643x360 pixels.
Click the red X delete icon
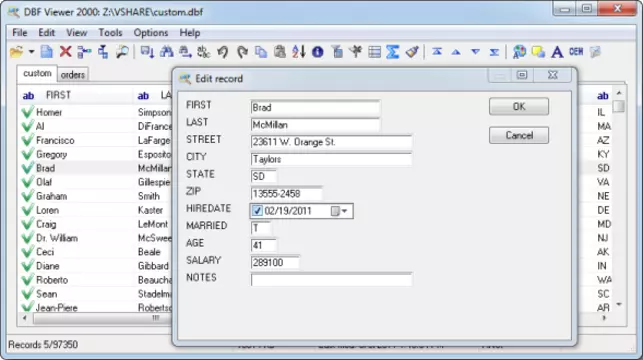click(x=65, y=52)
